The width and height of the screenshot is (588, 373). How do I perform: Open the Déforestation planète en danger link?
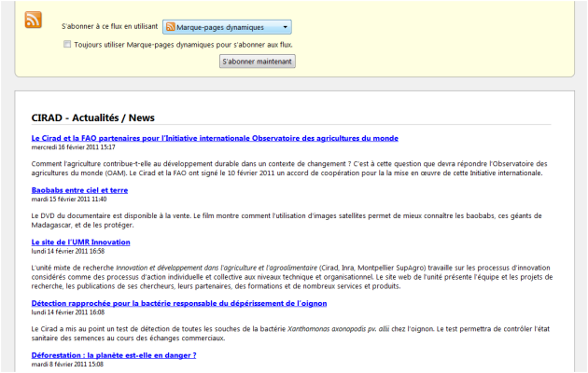point(114,355)
